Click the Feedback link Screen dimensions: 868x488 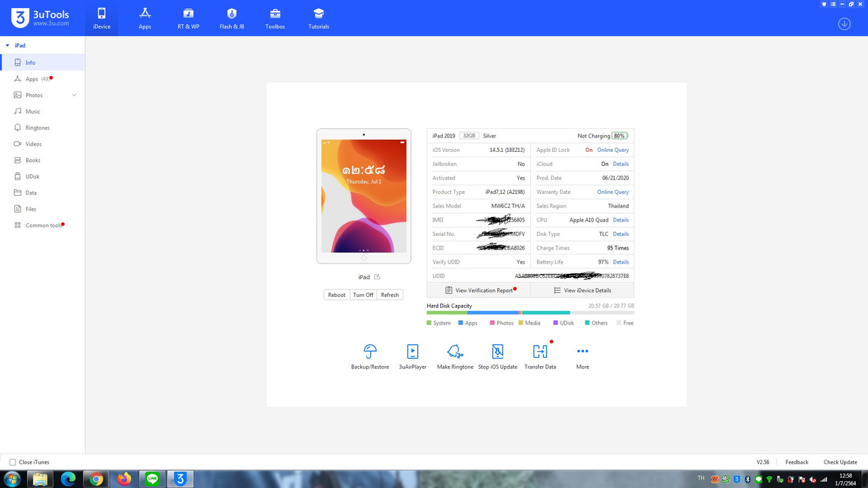point(797,462)
